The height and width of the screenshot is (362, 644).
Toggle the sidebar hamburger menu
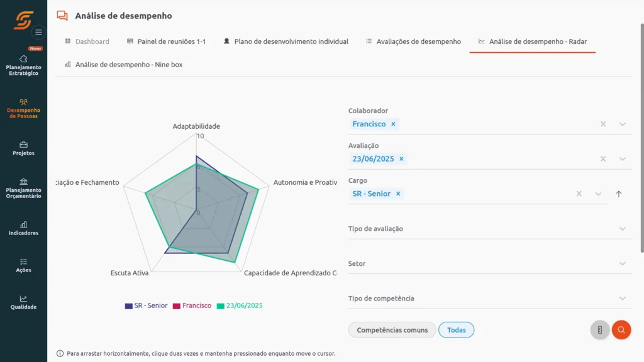point(38,32)
